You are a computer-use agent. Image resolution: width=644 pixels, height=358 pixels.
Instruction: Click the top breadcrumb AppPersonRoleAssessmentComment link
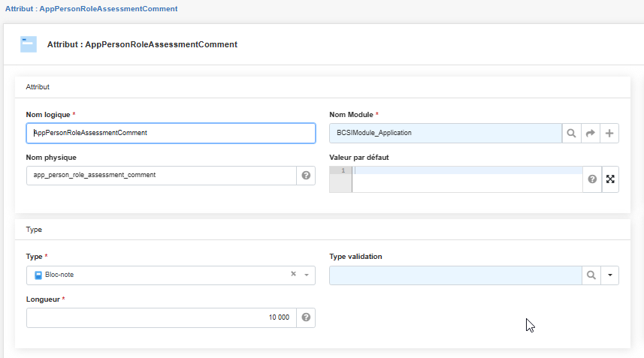[91, 9]
